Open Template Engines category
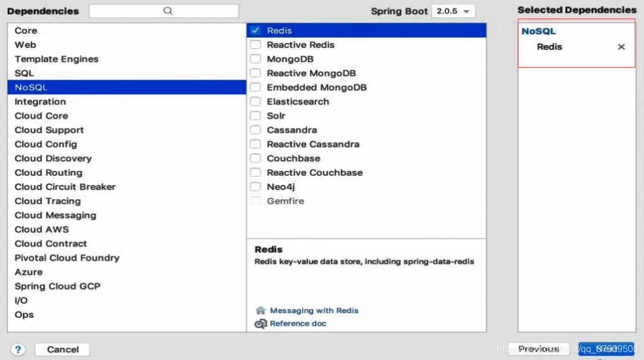Screen dimensions: 644x360 [127, 59]
